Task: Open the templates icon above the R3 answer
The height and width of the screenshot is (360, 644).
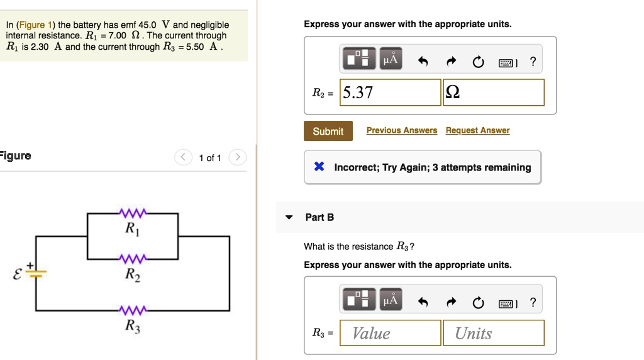Action: tap(359, 301)
